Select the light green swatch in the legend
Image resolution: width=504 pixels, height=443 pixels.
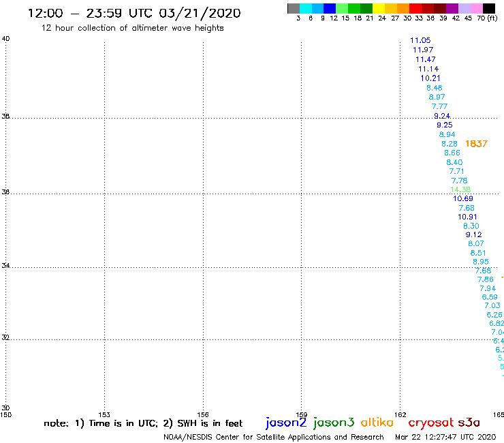342,8
